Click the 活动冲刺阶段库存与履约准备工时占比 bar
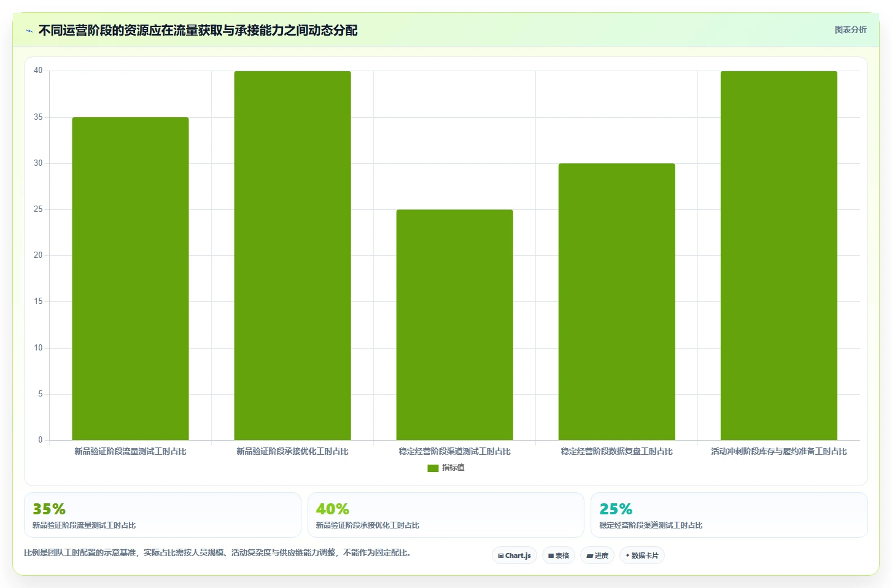The height and width of the screenshot is (588, 892). point(778,255)
